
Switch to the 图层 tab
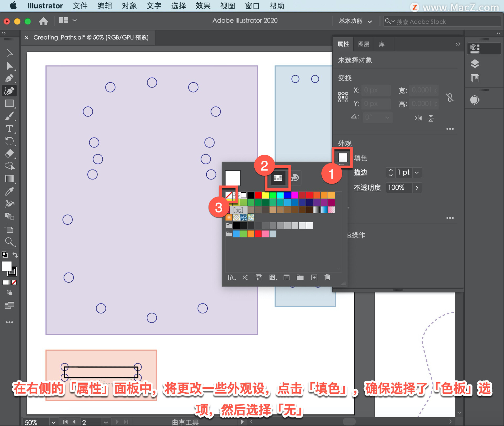pyautogui.click(x=364, y=44)
